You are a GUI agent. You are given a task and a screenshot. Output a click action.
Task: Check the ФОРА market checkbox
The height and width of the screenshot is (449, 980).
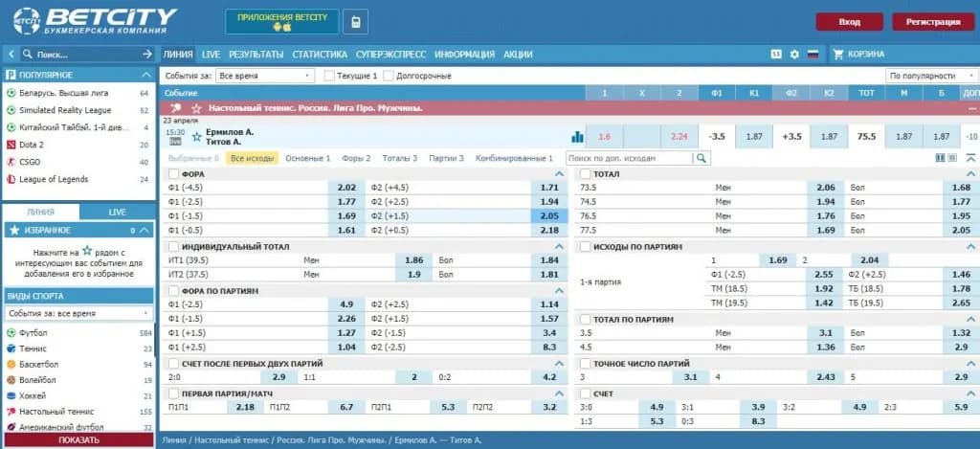[x=173, y=174]
